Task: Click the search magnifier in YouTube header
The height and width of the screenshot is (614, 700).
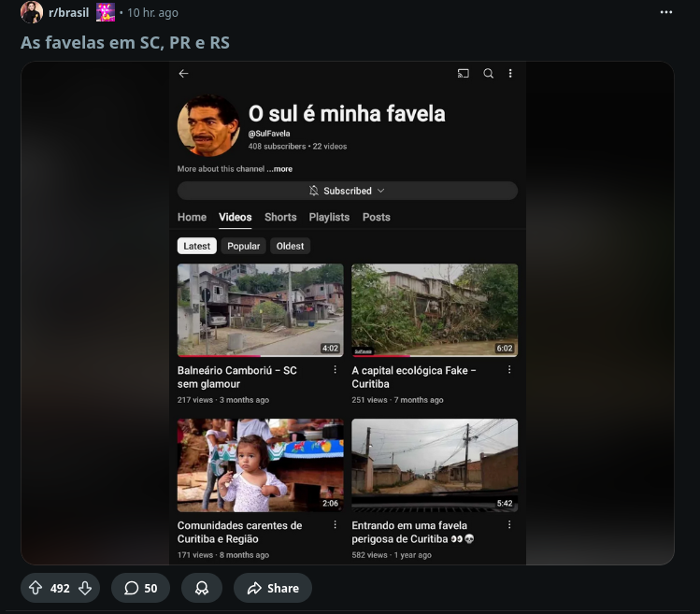Action: pos(489,73)
